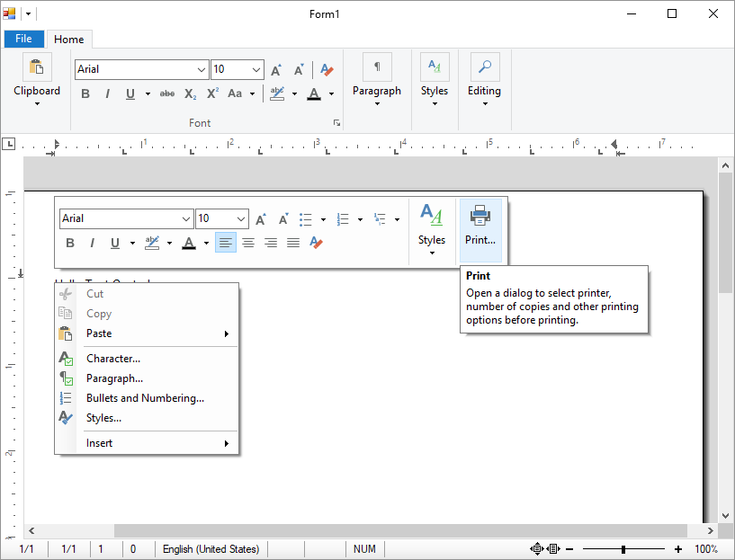
Task: Clear formatting using the mini toolbar eraser icon
Action: tap(316, 243)
